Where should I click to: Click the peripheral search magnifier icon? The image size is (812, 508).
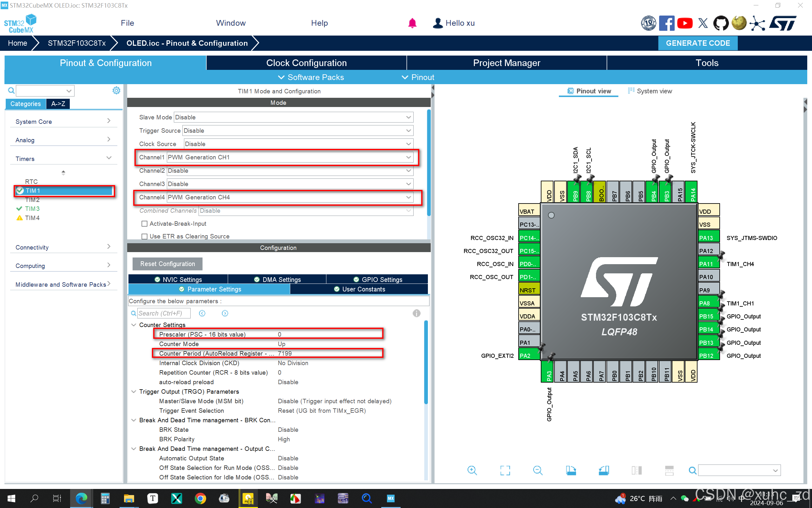11,90
